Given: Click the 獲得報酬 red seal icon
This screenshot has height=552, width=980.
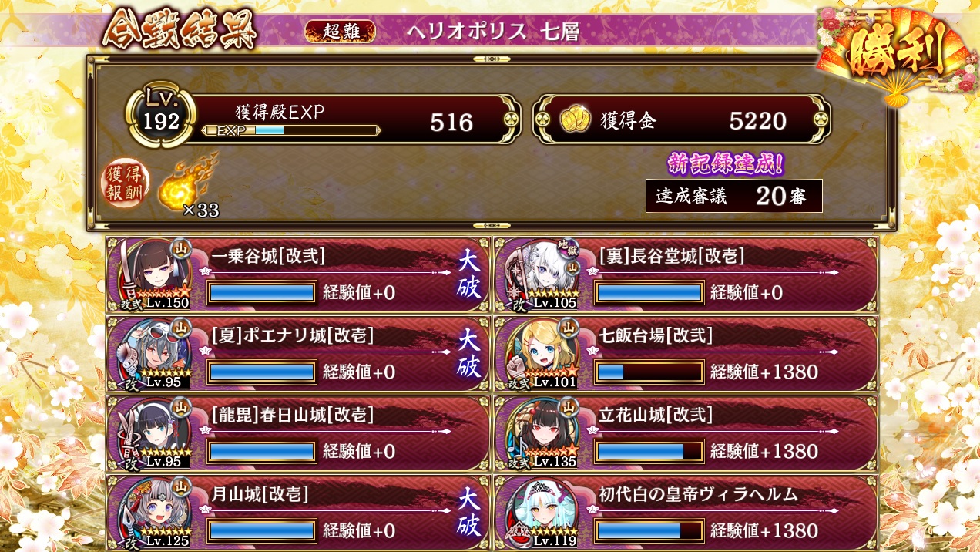Looking at the screenshot, I should (123, 185).
